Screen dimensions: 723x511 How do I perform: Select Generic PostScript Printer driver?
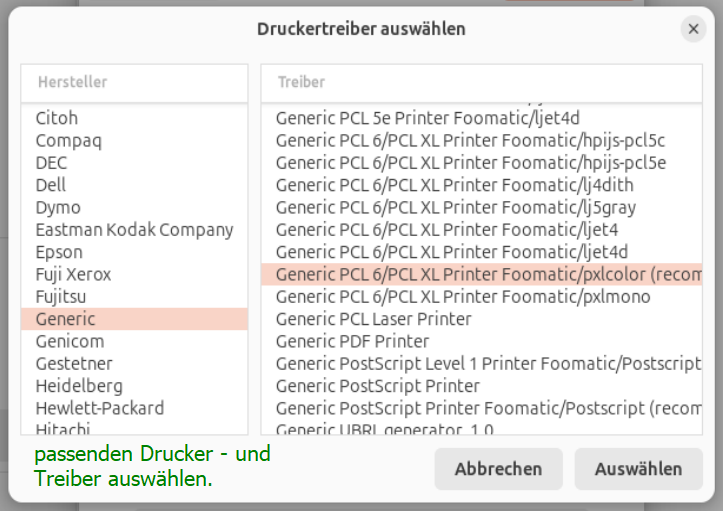click(377, 386)
